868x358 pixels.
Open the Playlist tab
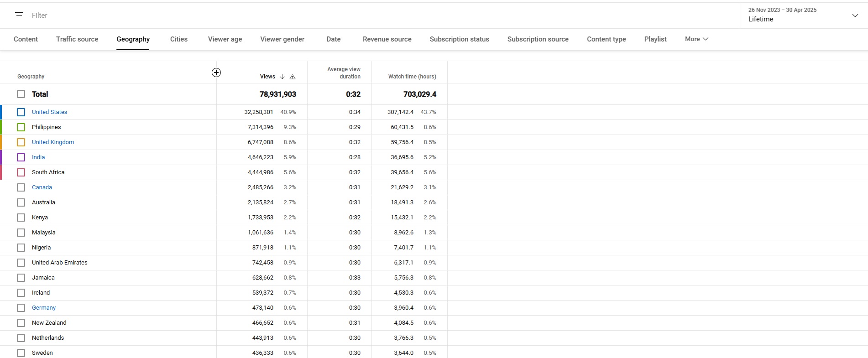(x=655, y=39)
